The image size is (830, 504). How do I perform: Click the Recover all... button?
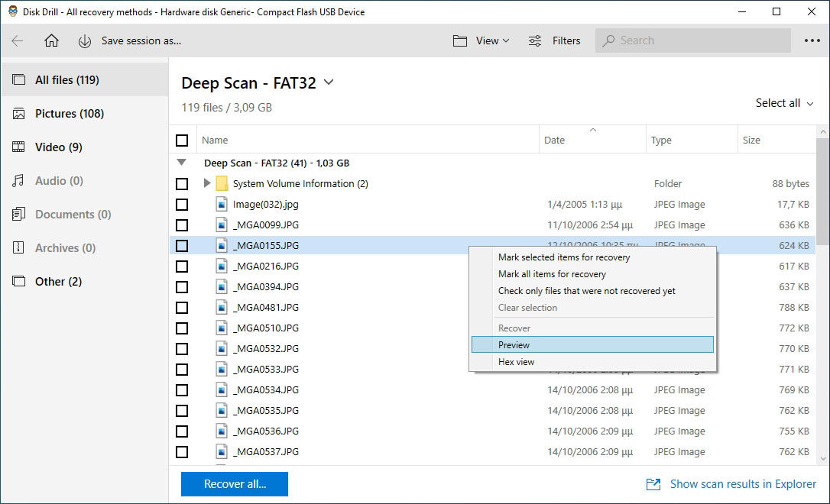[235, 484]
